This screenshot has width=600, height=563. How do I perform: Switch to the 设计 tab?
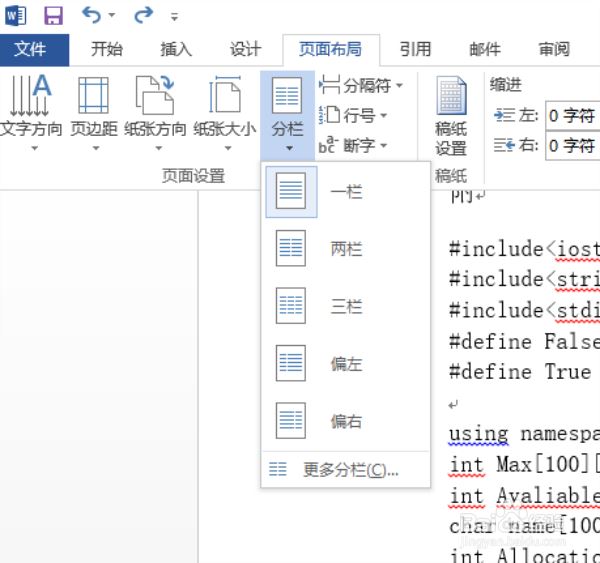click(245, 49)
